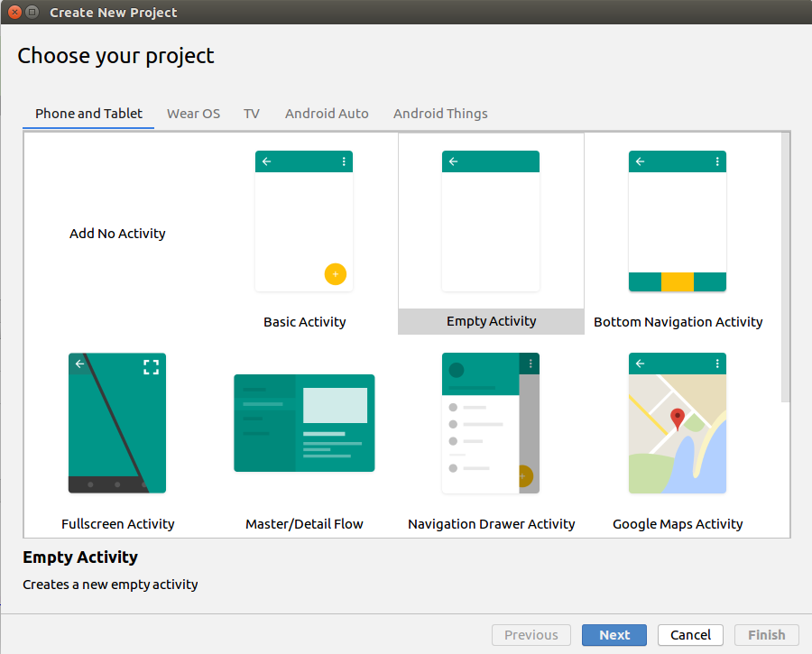Image resolution: width=812 pixels, height=654 pixels.
Task: Click the Finish button
Action: [766, 635]
